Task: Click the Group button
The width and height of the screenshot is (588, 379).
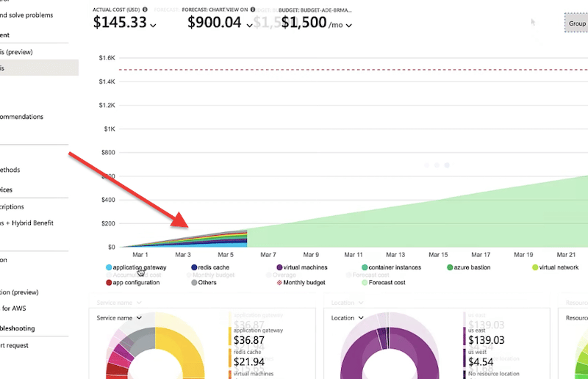Action: (576, 24)
